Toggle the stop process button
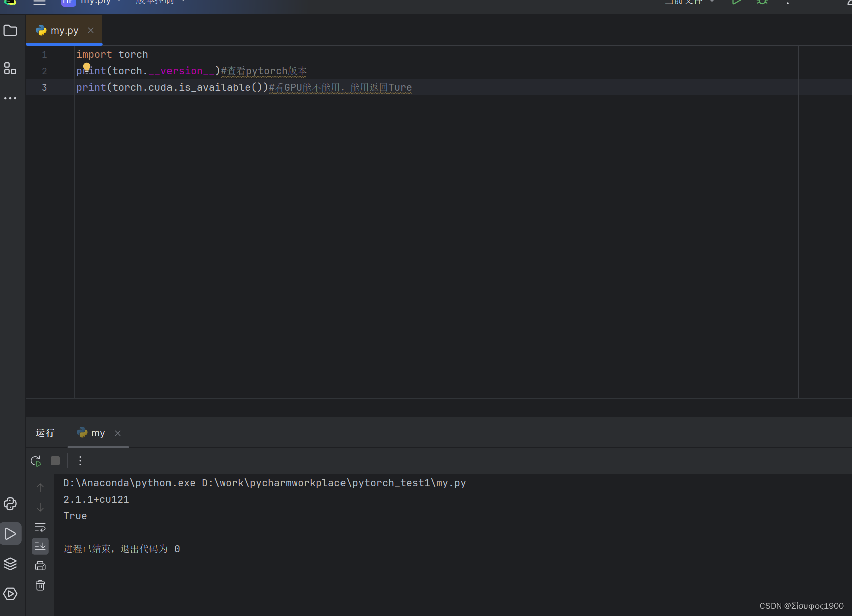The width and height of the screenshot is (852, 616). [x=55, y=460]
